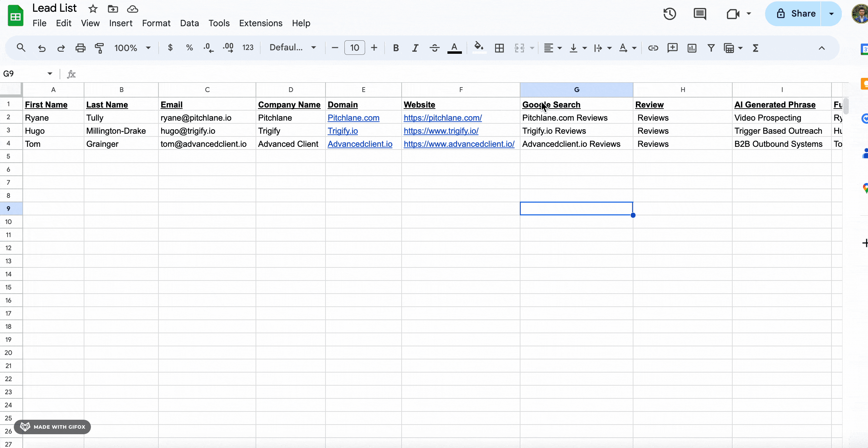Open the File menu
The width and height of the screenshot is (868, 448).
click(40, 23)
